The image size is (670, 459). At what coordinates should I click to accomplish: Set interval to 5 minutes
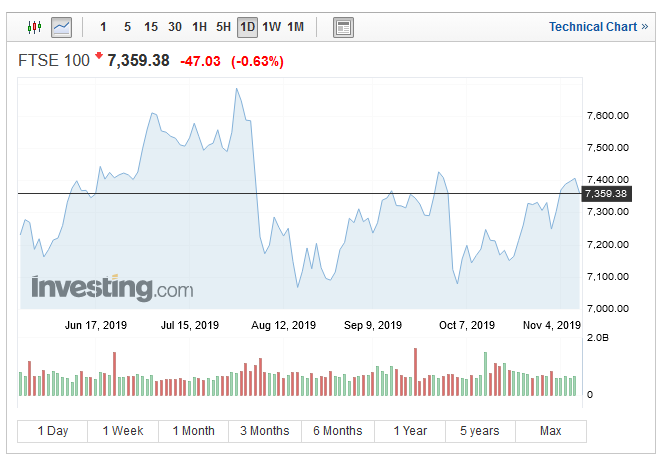[127, 27]
